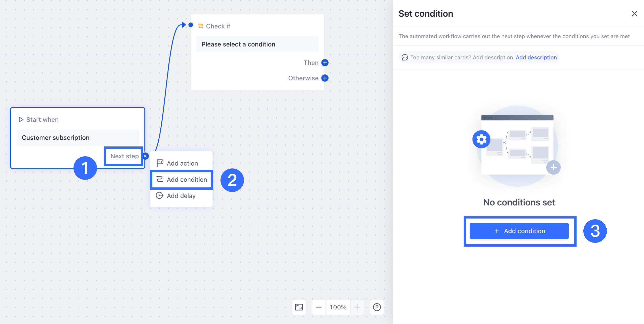Viewport: 644px width, 324px height.
Task: Click the gear icon in the illustration
Action: click(481, 139)
